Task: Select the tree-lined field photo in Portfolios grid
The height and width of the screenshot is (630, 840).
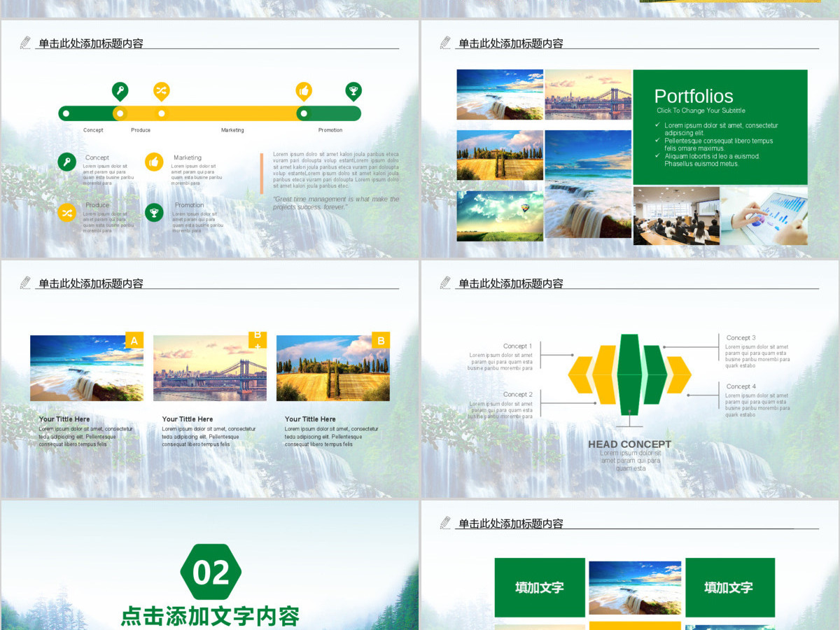Action: click(x=500, y=155)
